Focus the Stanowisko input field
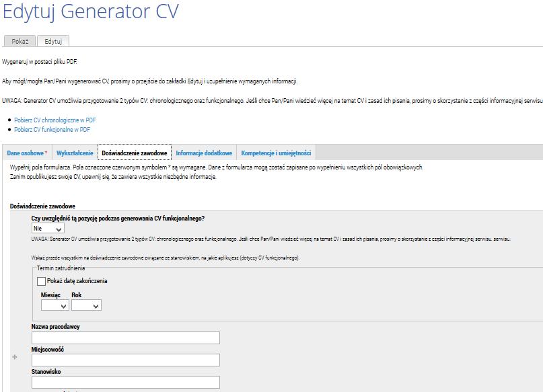The image size is (543, 392). tap(126, 382)
